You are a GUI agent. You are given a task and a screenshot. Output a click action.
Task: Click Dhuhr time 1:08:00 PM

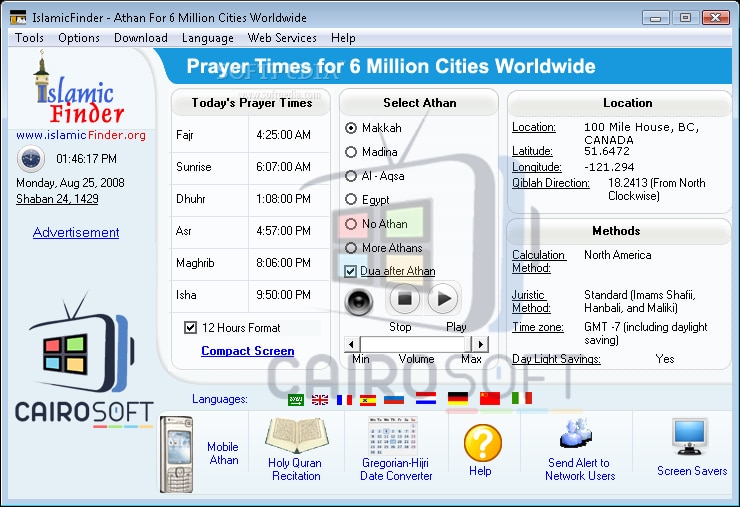click(x=284, y=199)
